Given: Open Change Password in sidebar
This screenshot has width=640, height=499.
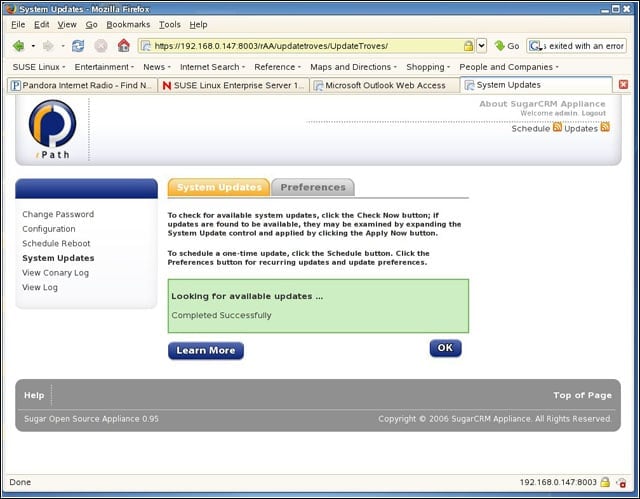Looking at the screenshot, I should click(58, 214).
